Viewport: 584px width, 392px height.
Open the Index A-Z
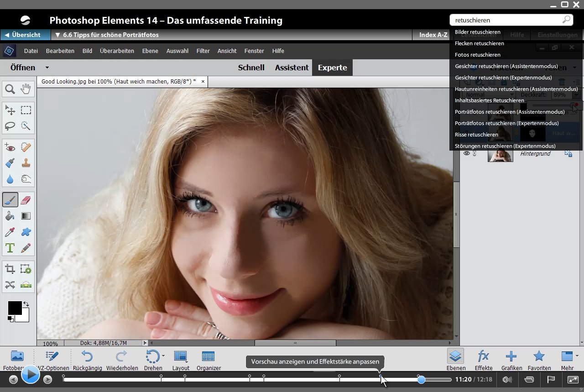tap(433, 35)
